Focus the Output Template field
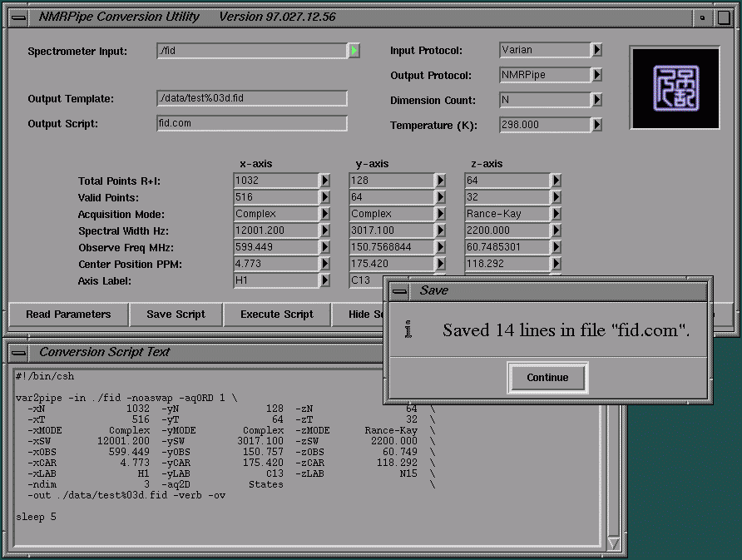Viewport: 742px width, 560px height. [x=252, y=98]
